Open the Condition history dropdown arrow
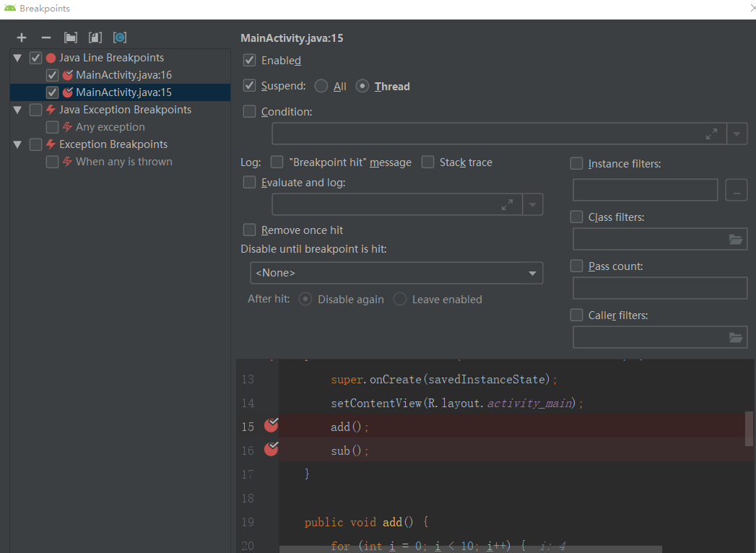This screenshot has width=756, height=553. [x=737, y=134]
